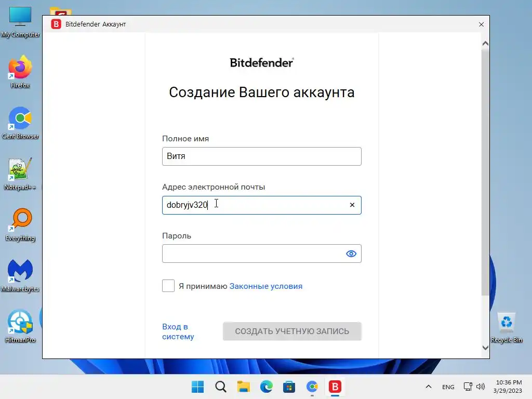Click into the 'Полное имя' field

tap(262, 156)
